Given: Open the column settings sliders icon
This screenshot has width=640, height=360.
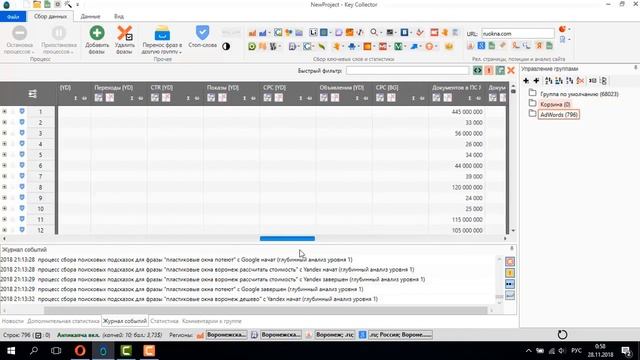Looking at the screenshot, I should click(x=33, y=94).
